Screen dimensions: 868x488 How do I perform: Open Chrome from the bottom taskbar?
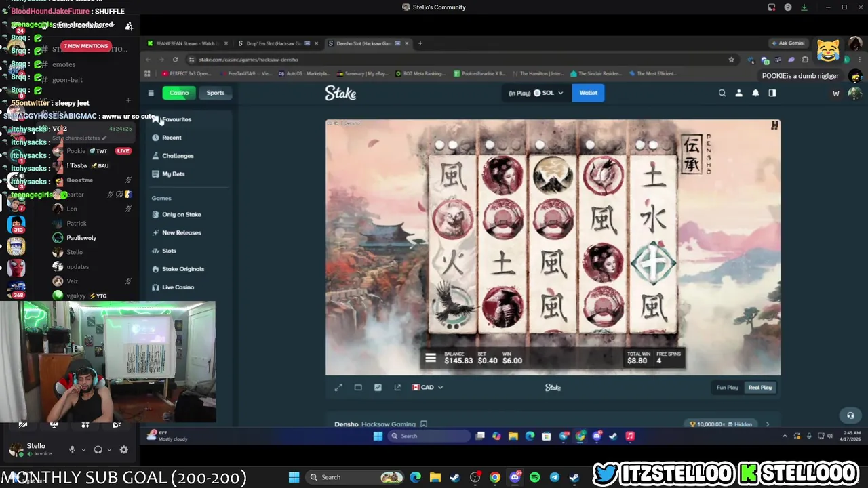[495, 477]
